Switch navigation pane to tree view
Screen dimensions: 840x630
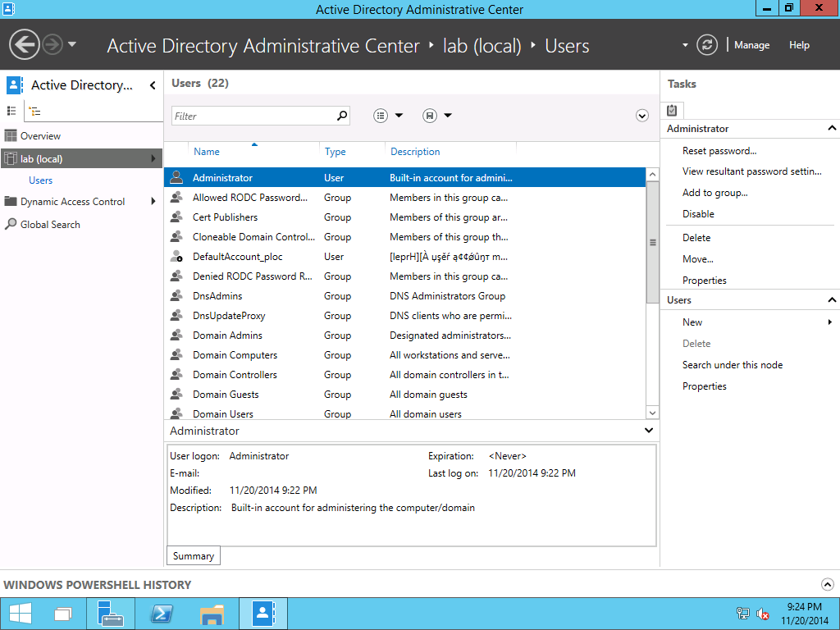point(34,112)
